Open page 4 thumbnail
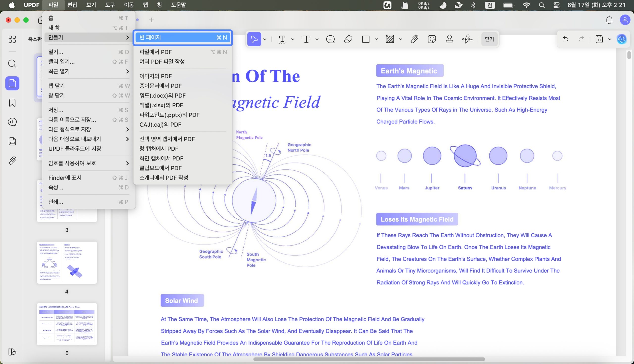The width and height of the screenshot is (634, 364). coord(67,263)
